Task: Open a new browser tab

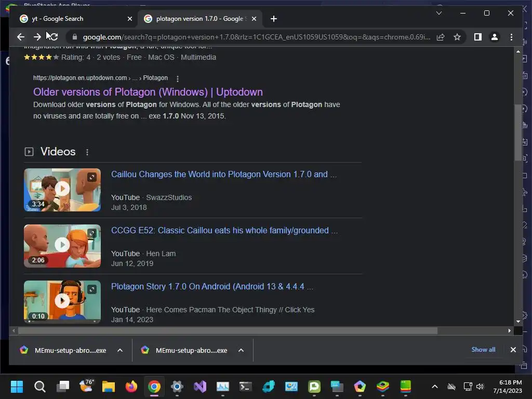Action: click(x=274, y=19)
